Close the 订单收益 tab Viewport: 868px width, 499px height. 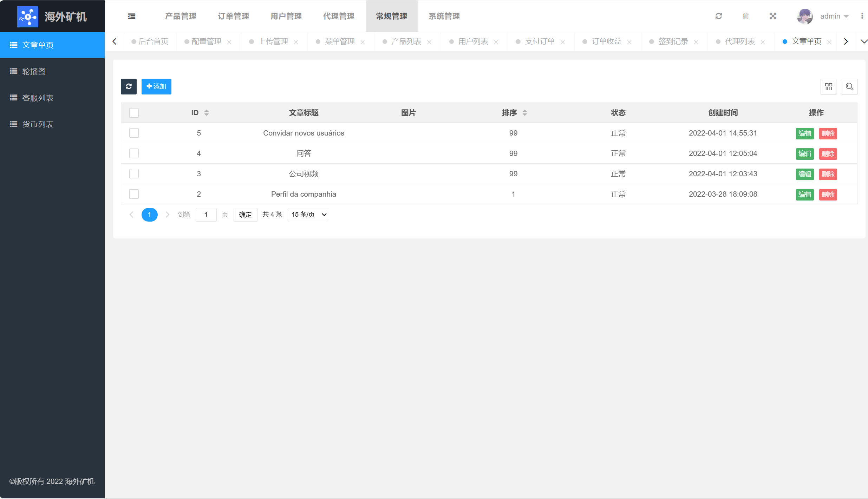point(629,42)
